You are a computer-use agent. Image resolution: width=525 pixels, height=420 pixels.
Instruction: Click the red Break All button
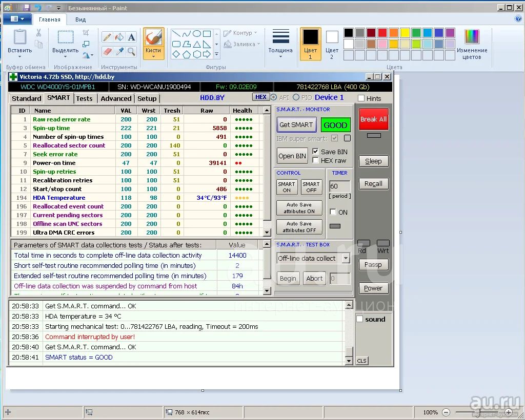373,119
